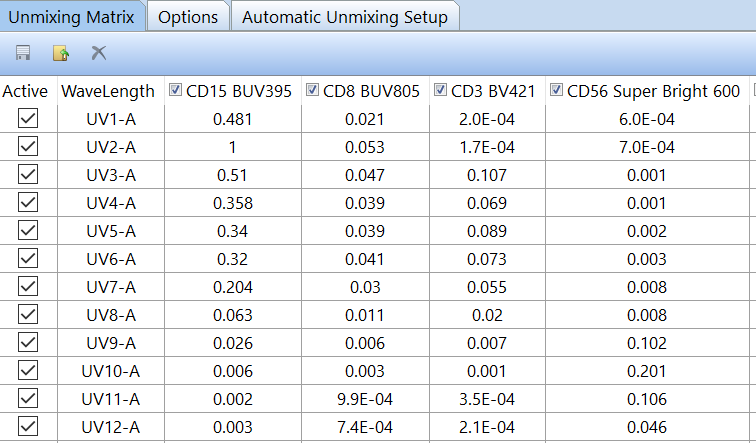
Task: Toggle the Active checkbox for UV5-A
Action: [28, 231]
